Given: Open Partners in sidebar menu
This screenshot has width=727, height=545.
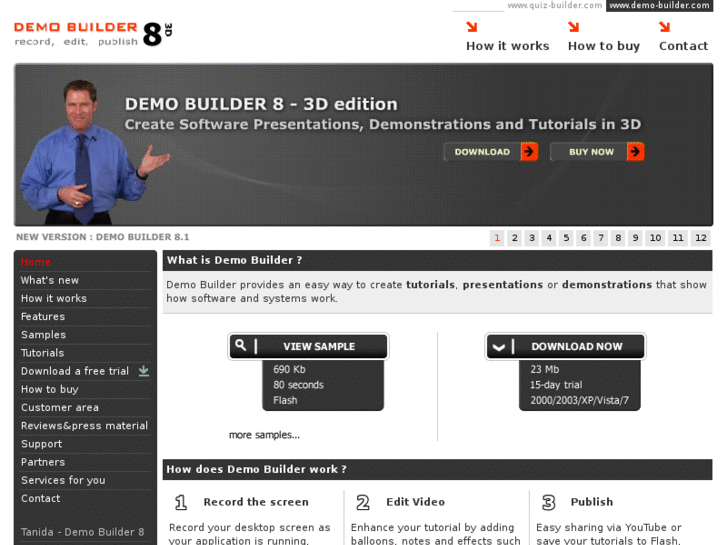Looking at the screenshot, I should [x=43, y=462].
